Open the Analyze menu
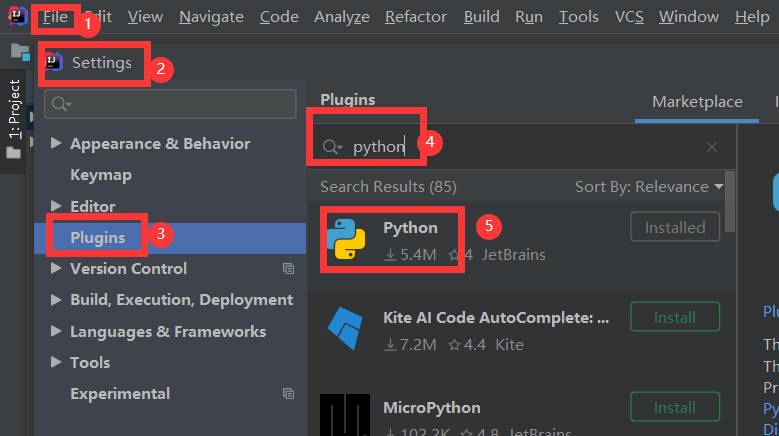The width and height of the screenshot is (779, 436). [342, 17]
